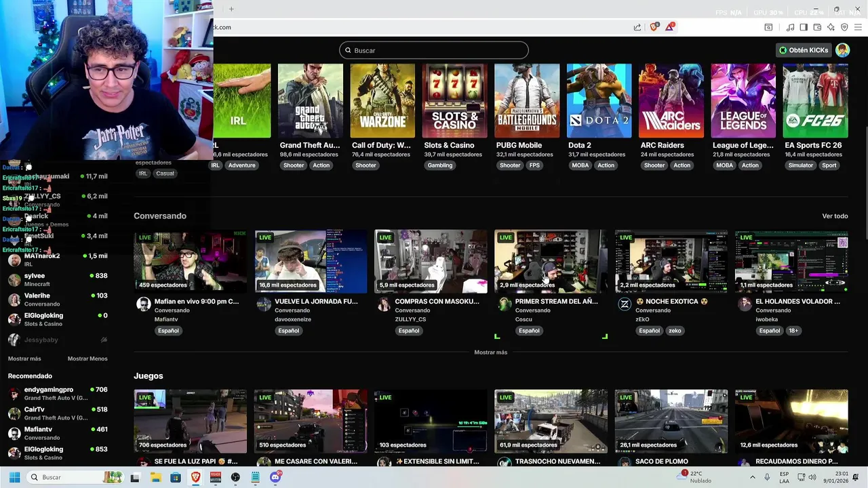This screenshot has width=868, height=488.
Task: Open EL HOLANDES VOLADOR stream thumbnail
Action: [791, 262]
